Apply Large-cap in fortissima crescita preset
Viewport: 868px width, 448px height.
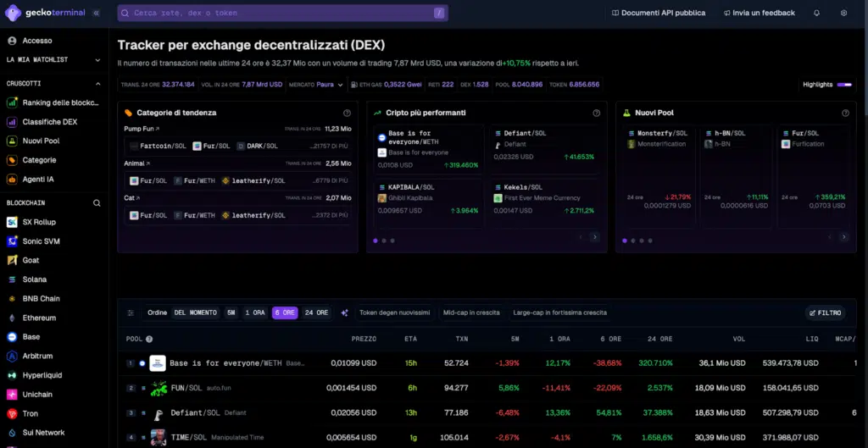559,313
